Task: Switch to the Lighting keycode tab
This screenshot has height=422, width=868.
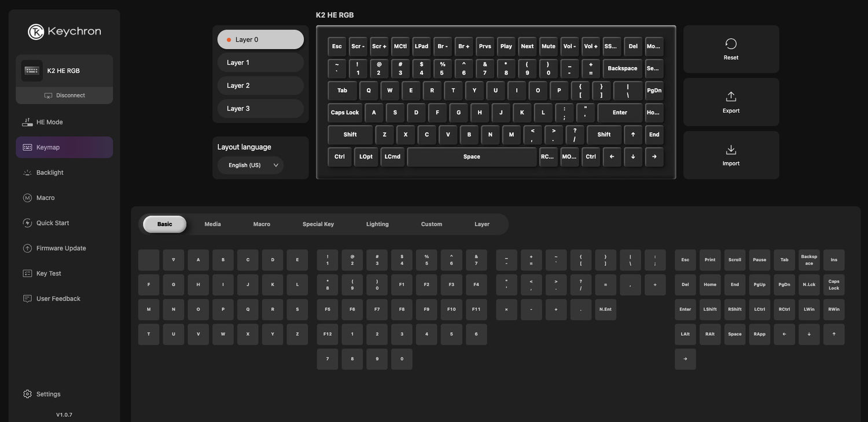Action: 377,224
